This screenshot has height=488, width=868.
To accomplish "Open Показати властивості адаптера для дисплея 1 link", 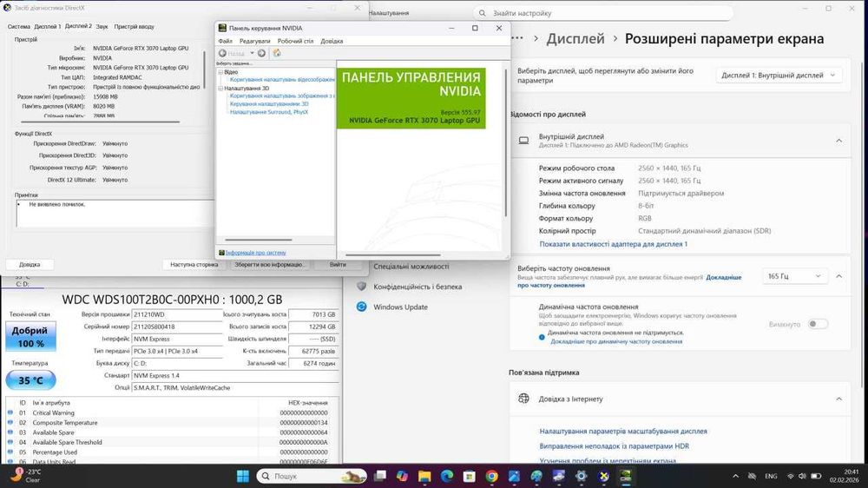I will click(614, 244).
